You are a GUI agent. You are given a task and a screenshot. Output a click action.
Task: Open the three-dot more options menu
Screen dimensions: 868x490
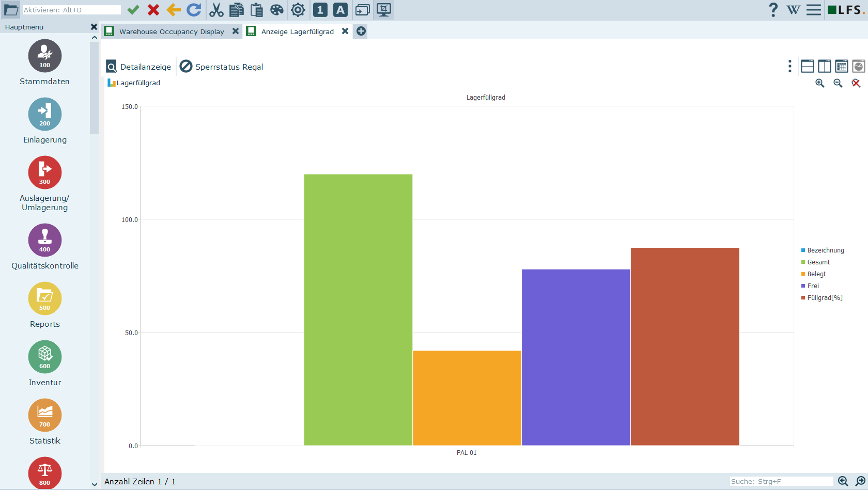pyautogui.click(x=789, y=66)
